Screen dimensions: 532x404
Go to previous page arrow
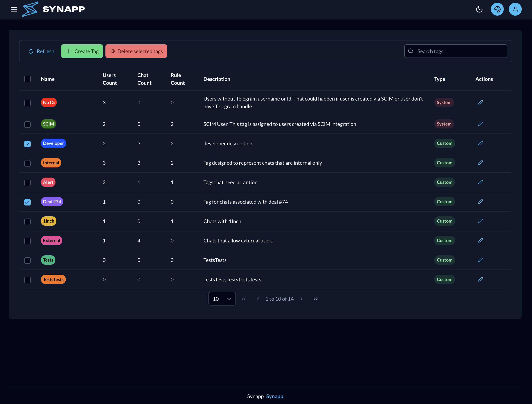pos(258,299)
